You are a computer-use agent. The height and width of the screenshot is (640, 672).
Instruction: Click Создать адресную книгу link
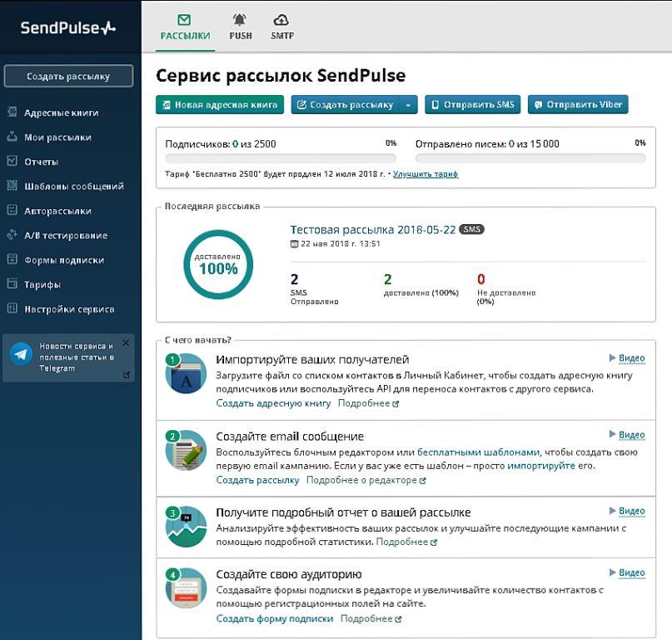point(273,403)
